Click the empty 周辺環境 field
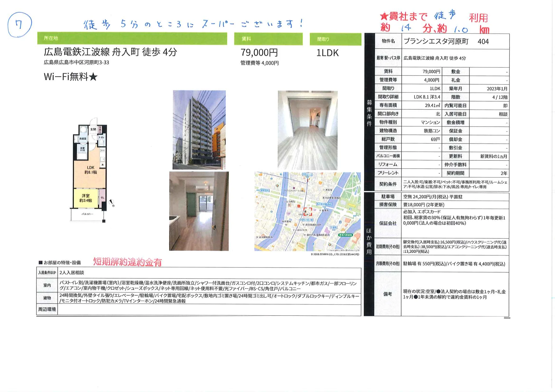 (209, 310)
